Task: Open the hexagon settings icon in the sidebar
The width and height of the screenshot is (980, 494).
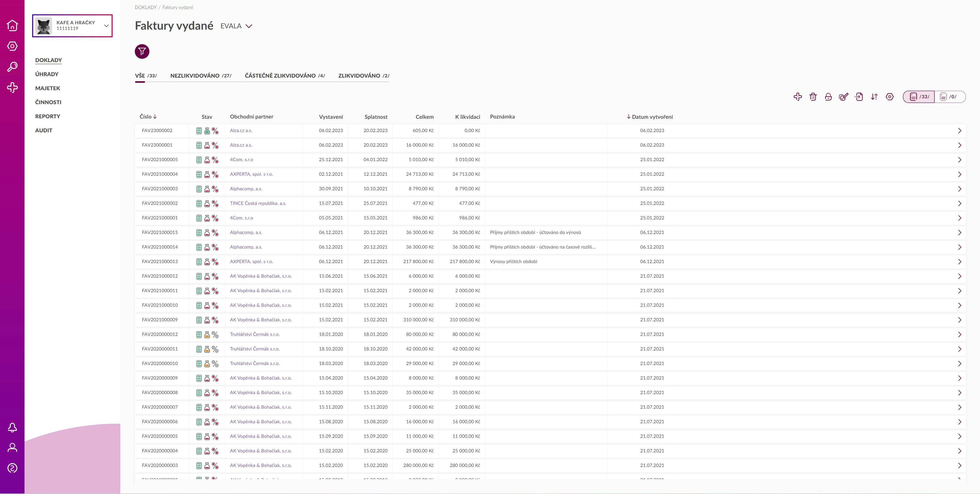Action: 12,46
